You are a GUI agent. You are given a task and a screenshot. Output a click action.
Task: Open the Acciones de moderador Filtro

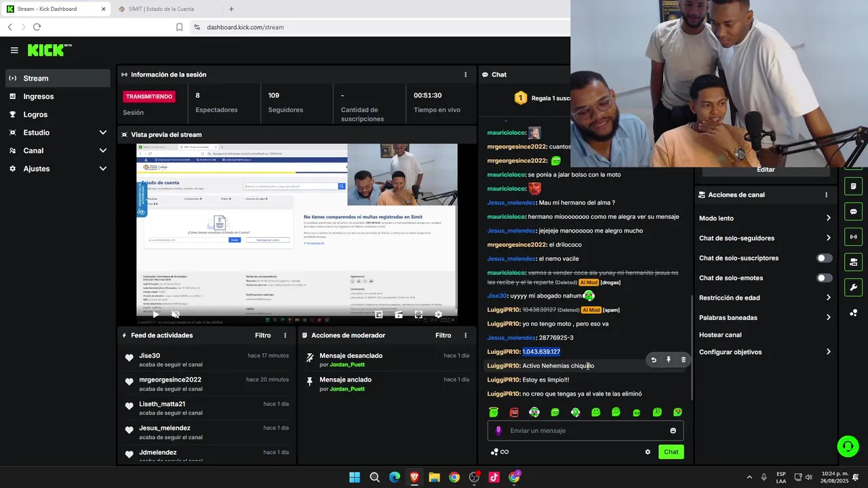coord(443,335)
